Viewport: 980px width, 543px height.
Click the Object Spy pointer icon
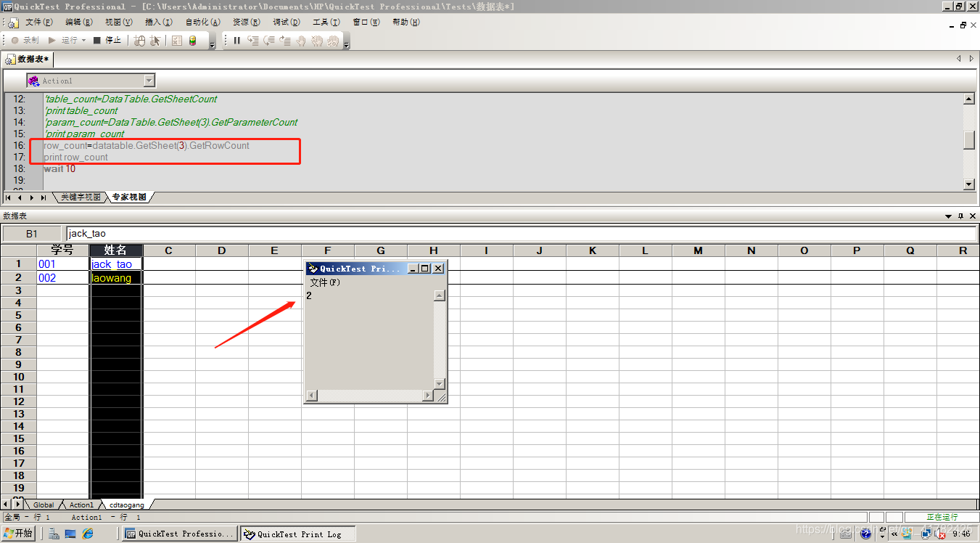pyautogui.click(x=155, y=41)
